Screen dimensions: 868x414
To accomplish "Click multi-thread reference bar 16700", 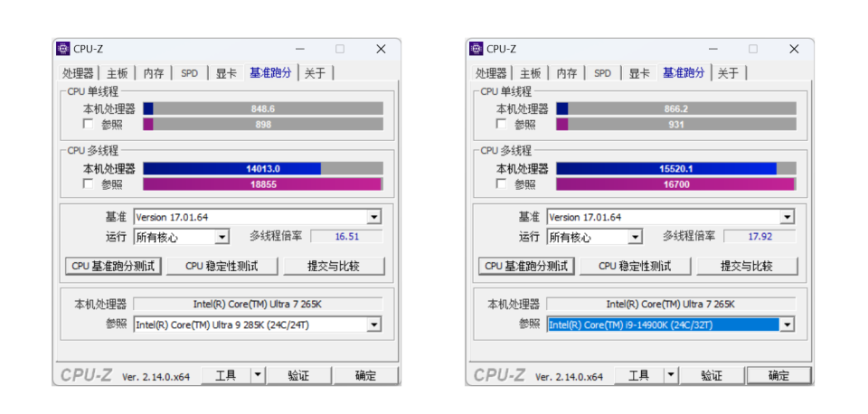I will coord(676,184).
